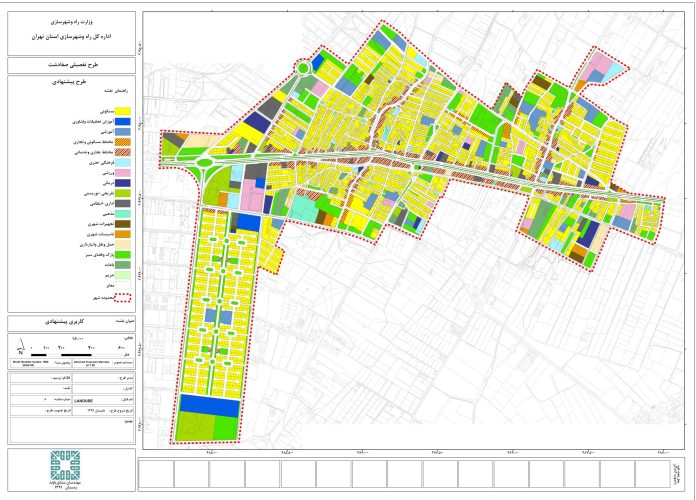Click the consultant logo emblem
The image size is (696, 500).
(x=65, y=465)
